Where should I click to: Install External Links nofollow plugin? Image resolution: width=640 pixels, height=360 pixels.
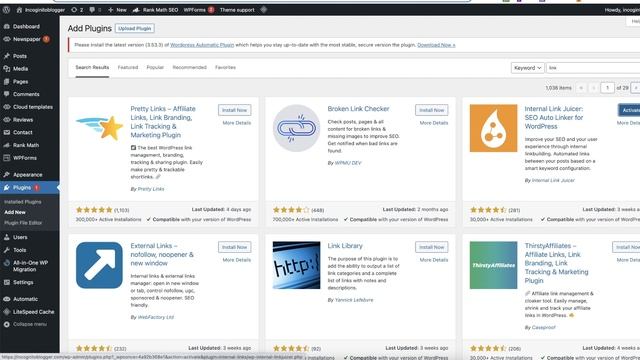pos(235,247)
